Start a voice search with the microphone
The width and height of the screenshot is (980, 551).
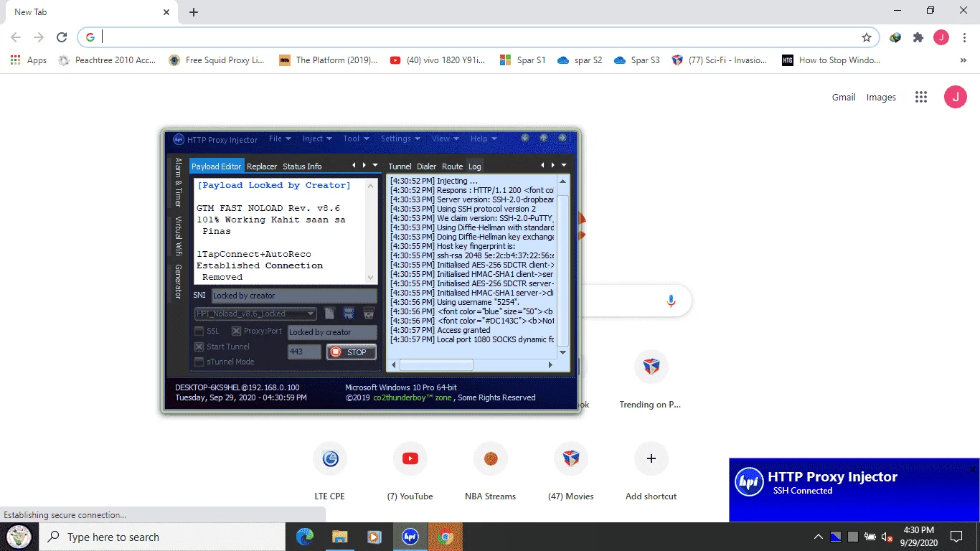672,301
